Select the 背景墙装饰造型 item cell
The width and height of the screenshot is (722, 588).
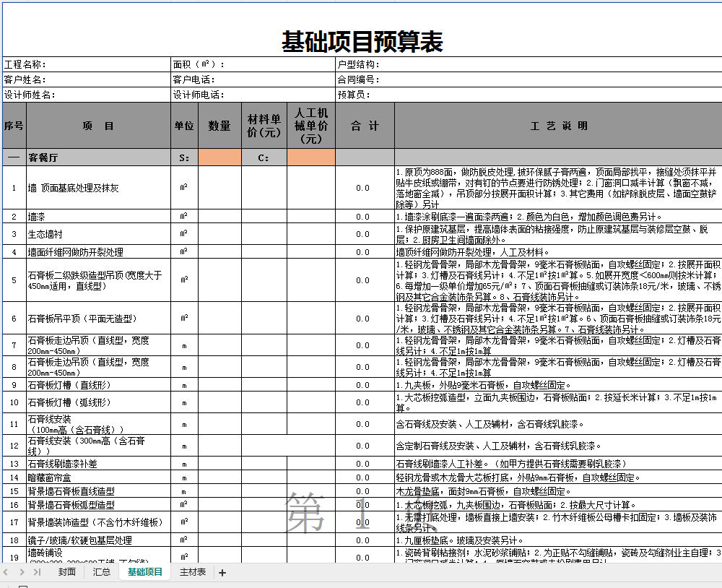click(98, 522)
